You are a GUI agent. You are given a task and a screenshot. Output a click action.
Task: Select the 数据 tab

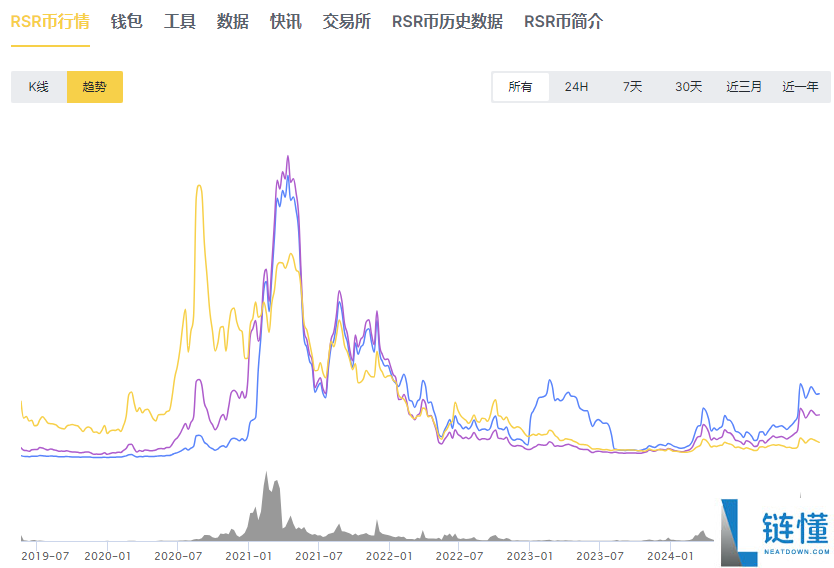pos(232,22)
